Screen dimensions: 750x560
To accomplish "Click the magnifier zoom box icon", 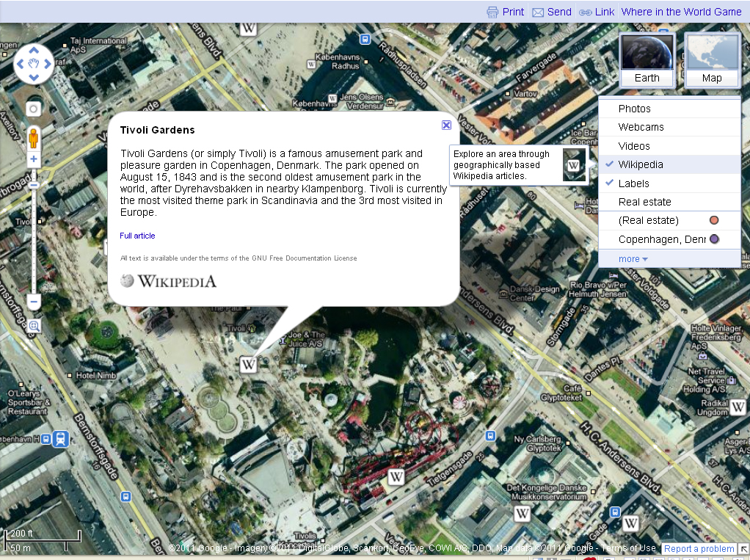I will point(34,325).
